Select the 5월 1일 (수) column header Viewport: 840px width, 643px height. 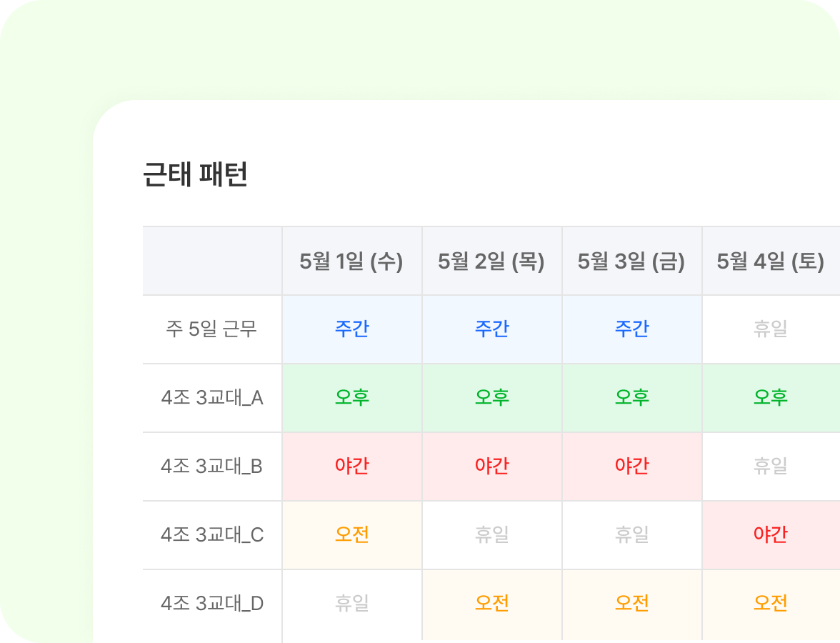pyautogui.click(x=351, y=261)
